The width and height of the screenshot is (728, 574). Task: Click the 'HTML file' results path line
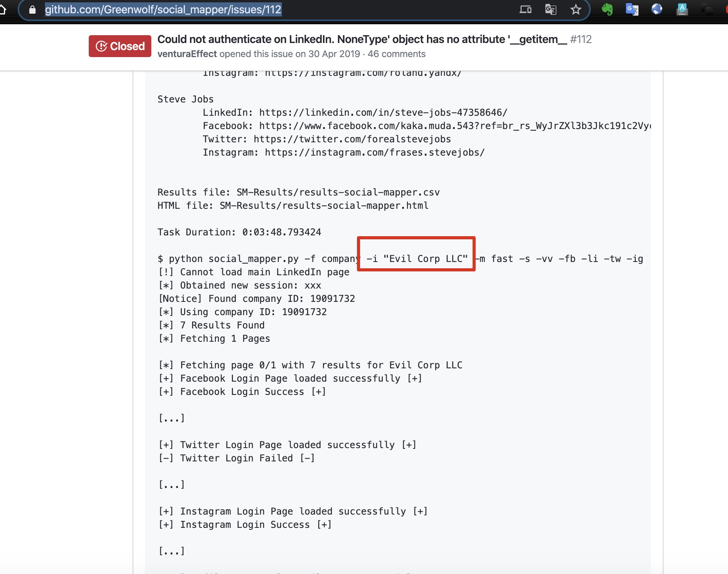point(293,206)
